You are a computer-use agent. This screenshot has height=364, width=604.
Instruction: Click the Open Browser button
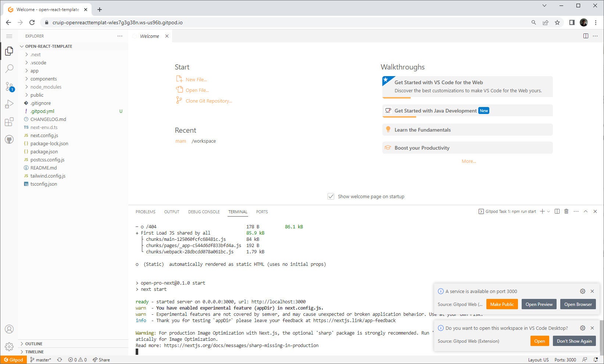(578, 304)
